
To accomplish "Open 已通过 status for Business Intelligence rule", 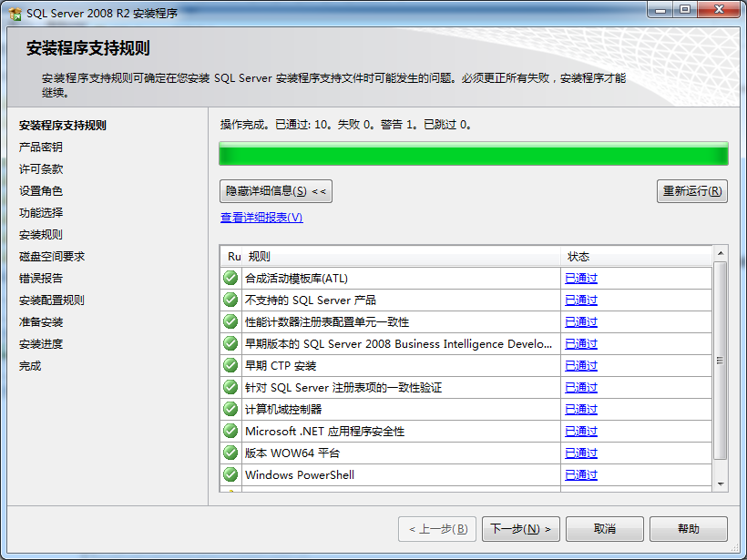I will tap(580, 344).
